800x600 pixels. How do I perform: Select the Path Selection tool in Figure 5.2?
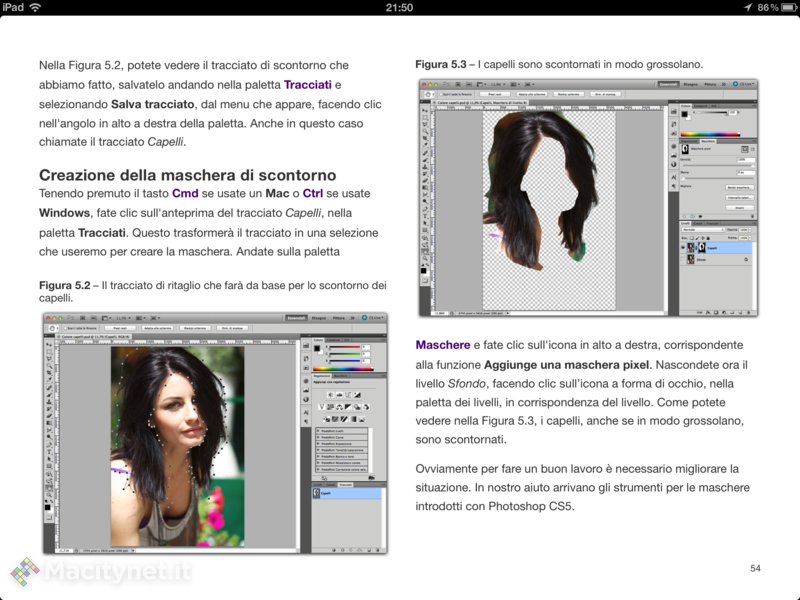[x=49, y=459]
